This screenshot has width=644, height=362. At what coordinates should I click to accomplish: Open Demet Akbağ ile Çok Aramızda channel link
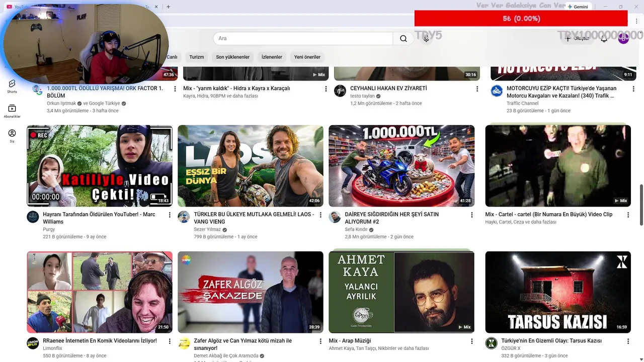point(226,355)
